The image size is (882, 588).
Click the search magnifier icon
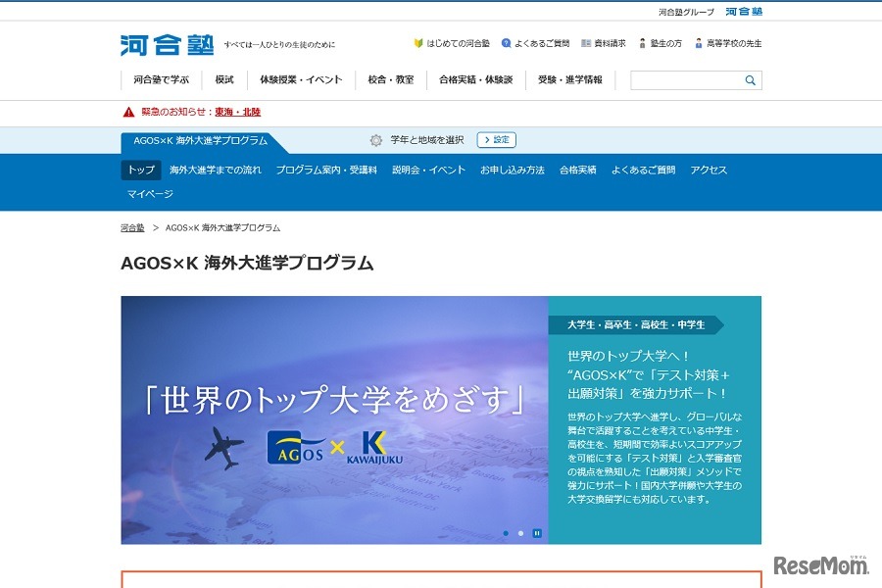click(752, 79)
